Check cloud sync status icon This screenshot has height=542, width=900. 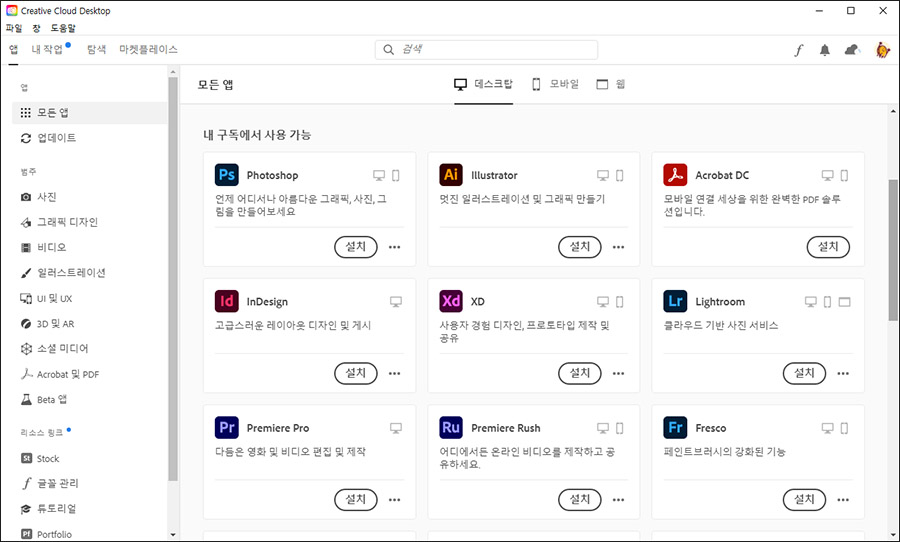[852, 50]
